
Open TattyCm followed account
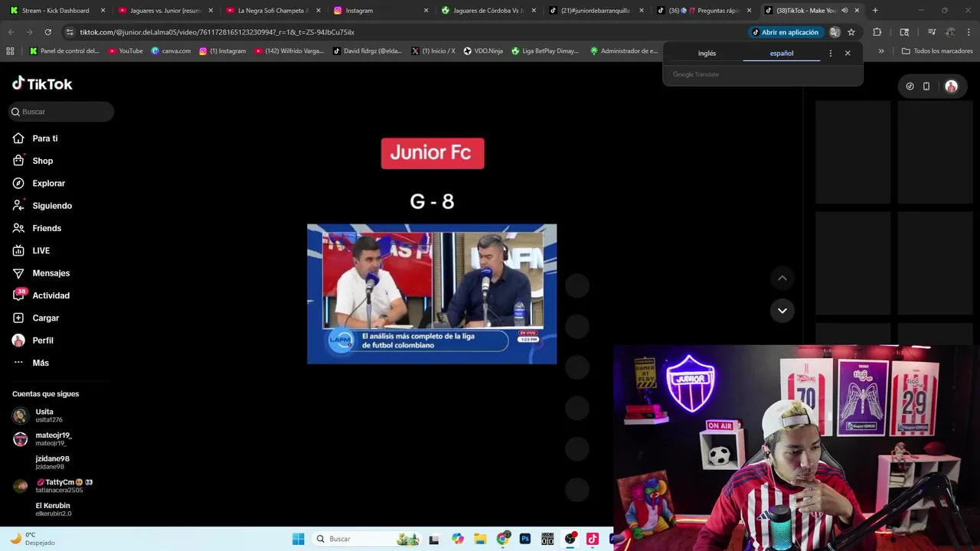coord(52,486)
